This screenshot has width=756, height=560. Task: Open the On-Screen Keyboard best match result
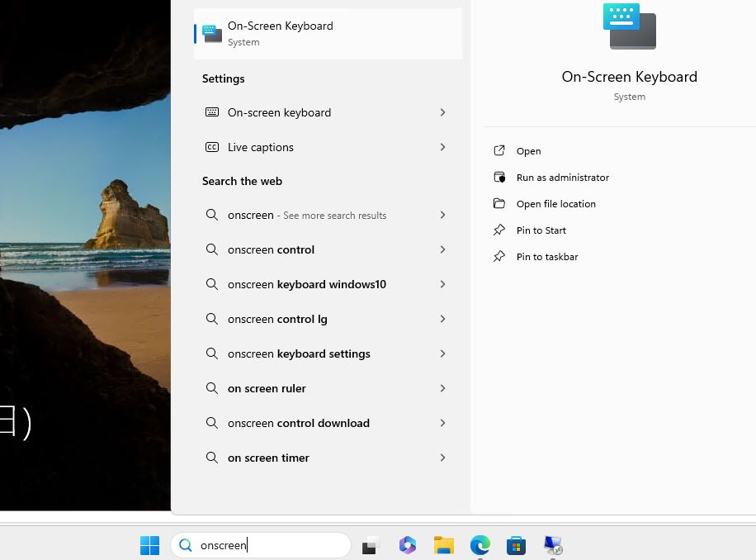(x=328, y=34)
